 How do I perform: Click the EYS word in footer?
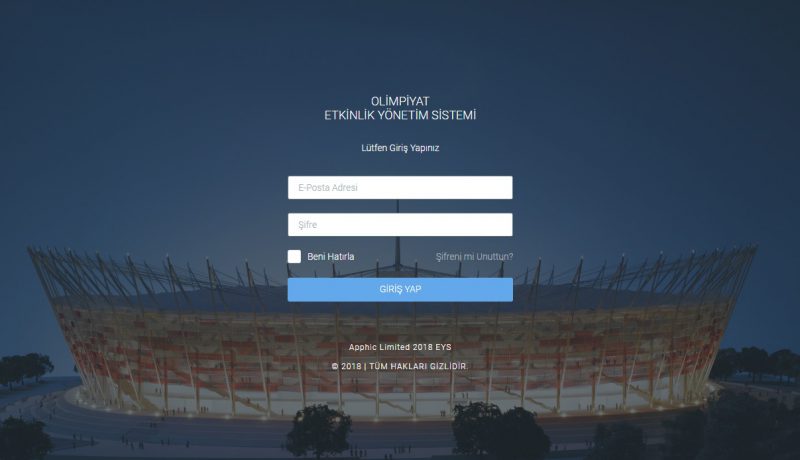(443, 347)
